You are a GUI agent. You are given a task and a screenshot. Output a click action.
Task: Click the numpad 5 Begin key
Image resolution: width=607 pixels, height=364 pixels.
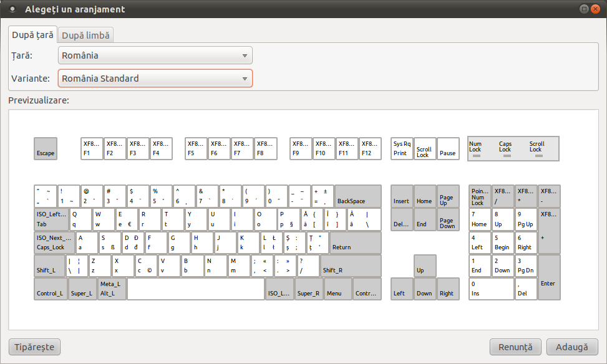coord(503,242)
